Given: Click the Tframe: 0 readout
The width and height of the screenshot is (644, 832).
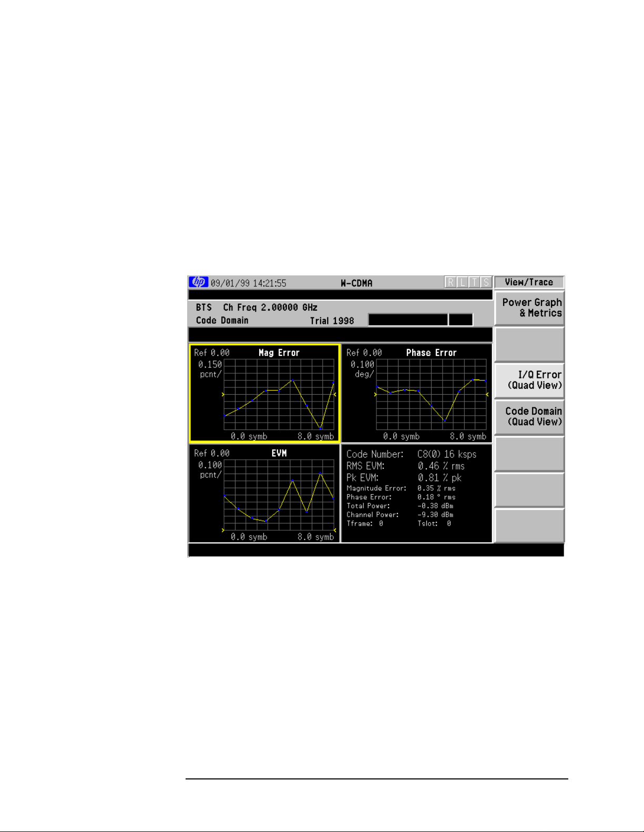Looking at the screenshot, I should [x=365, y=523].
